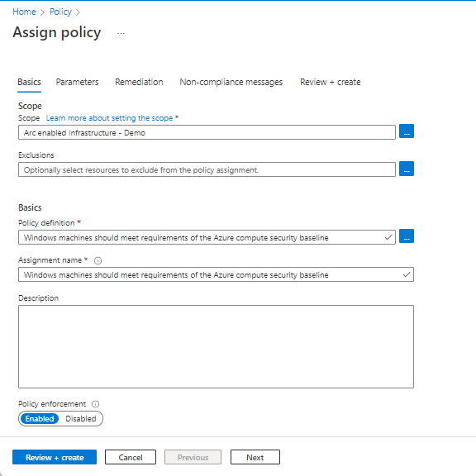This screenshot has width=476, height=476.
Task: Go to Non-compliance messages tab
Action: pyautogui.click(x=231, y=82)
